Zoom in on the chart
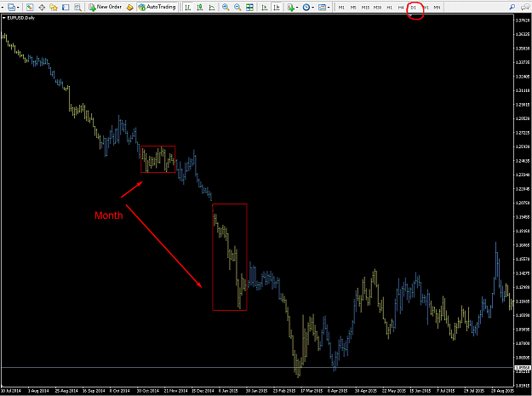 click(x=226, y=7)
